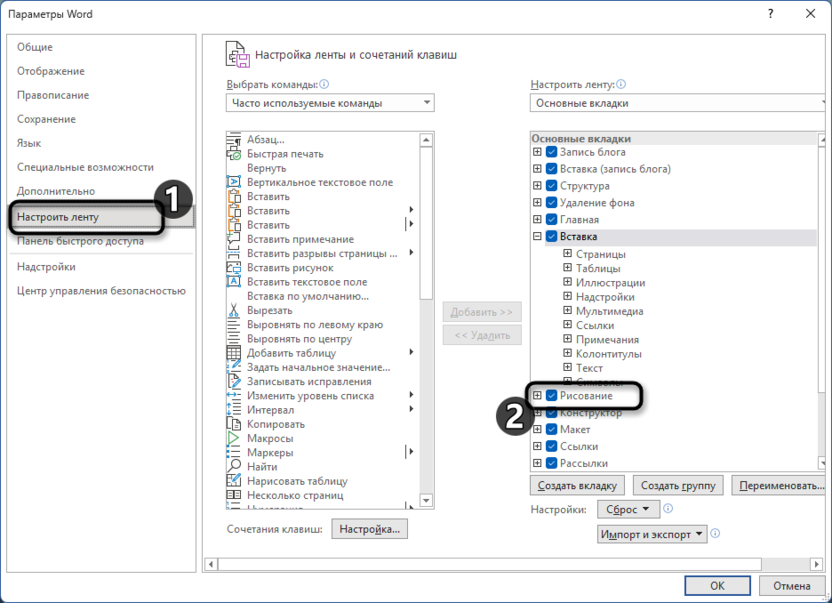Toggle the Макет tab checkbox
Image resolution: width=832 pixels, height=603 pixels.
coord(552,429)
